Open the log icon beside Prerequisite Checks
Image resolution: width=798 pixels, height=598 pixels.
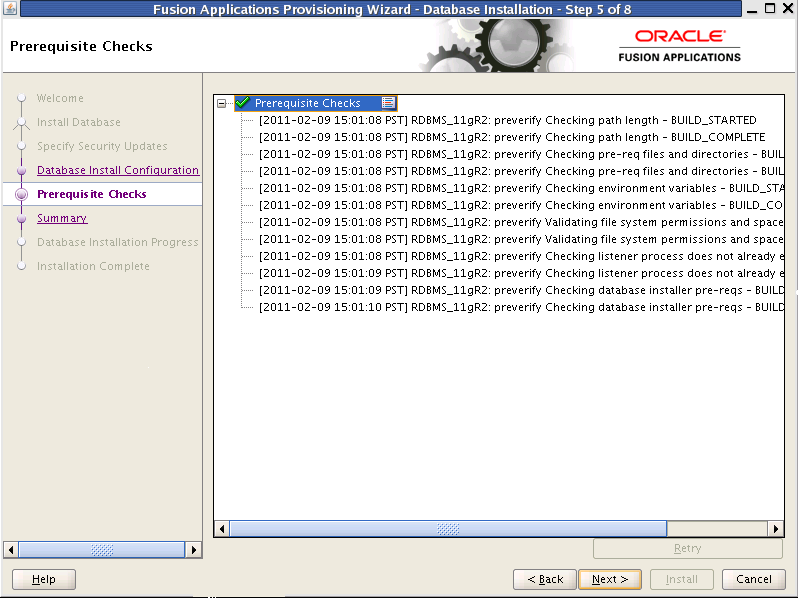point(388,103)
